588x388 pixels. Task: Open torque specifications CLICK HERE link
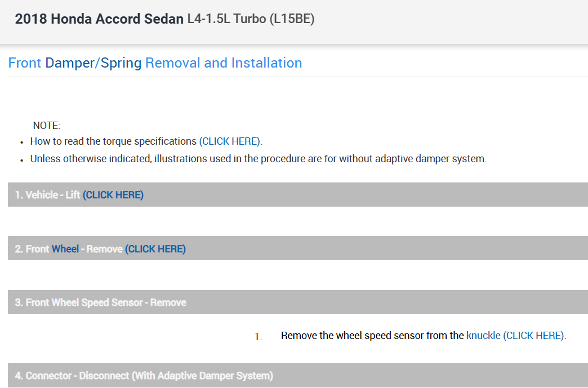[x=230, y=141]
